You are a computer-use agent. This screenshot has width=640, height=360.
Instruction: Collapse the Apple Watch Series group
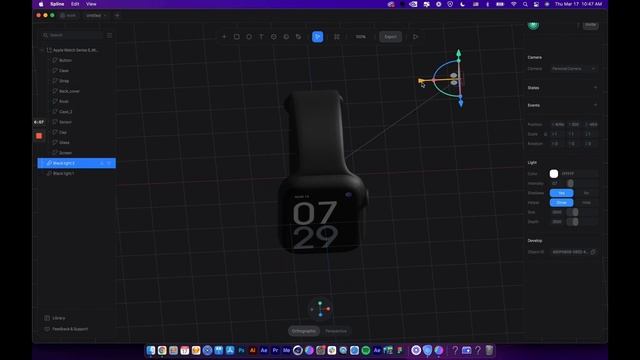tap(42, 50)
